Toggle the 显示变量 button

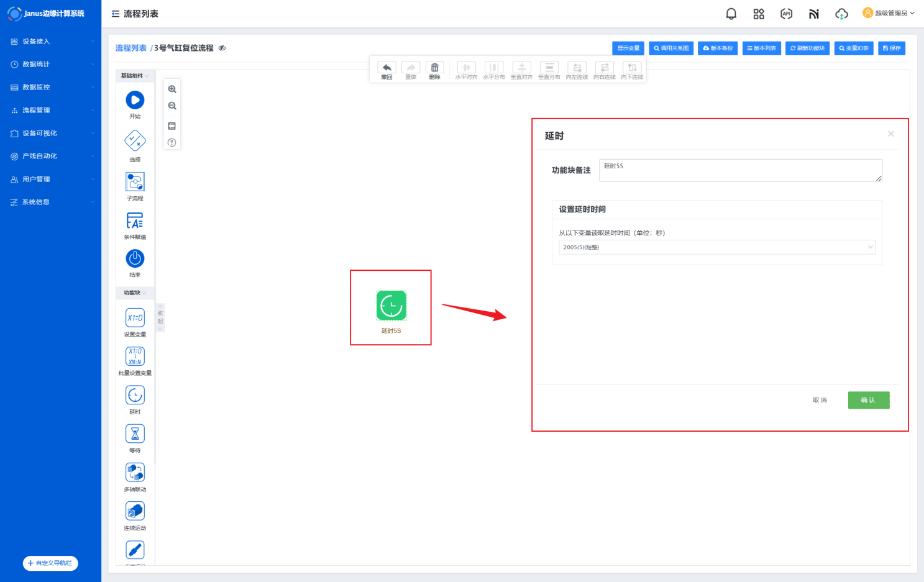pos(628,48)
